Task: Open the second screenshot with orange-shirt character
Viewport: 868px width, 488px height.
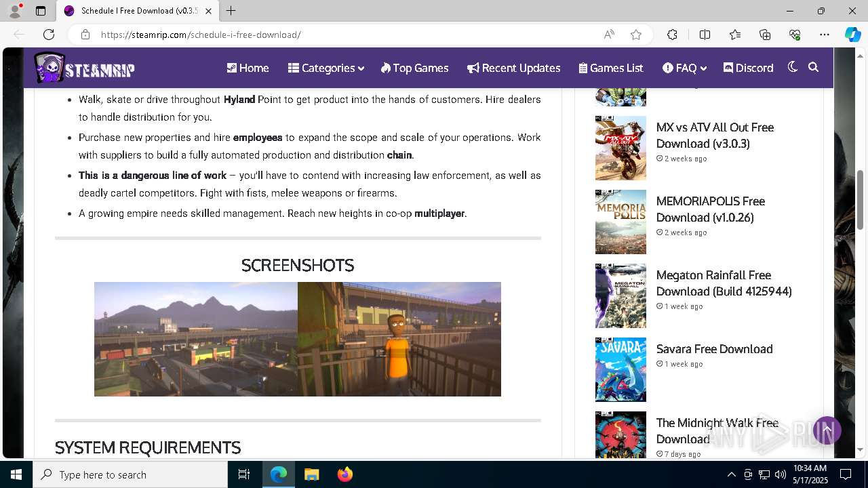Action: (x=399, y=339)
